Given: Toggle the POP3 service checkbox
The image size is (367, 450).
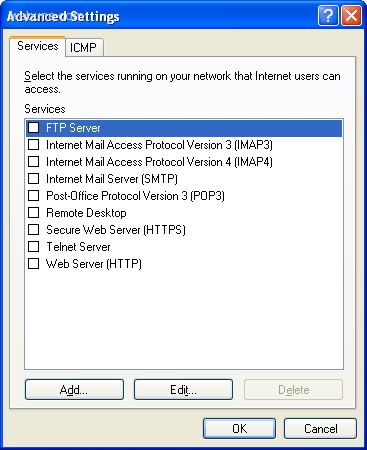Looking at the screenshot, I should 34,196.
